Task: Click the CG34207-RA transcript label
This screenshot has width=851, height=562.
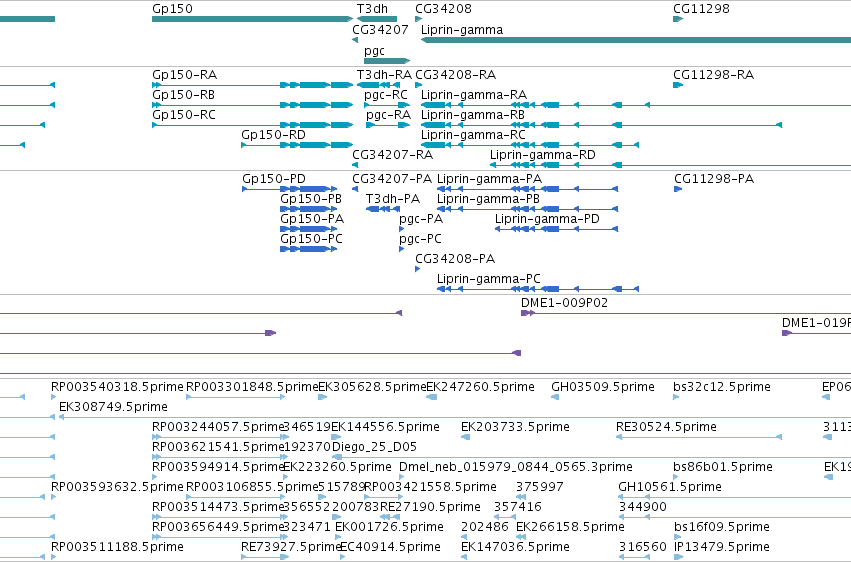Action: pyautogui.click(x=393, y=155)
